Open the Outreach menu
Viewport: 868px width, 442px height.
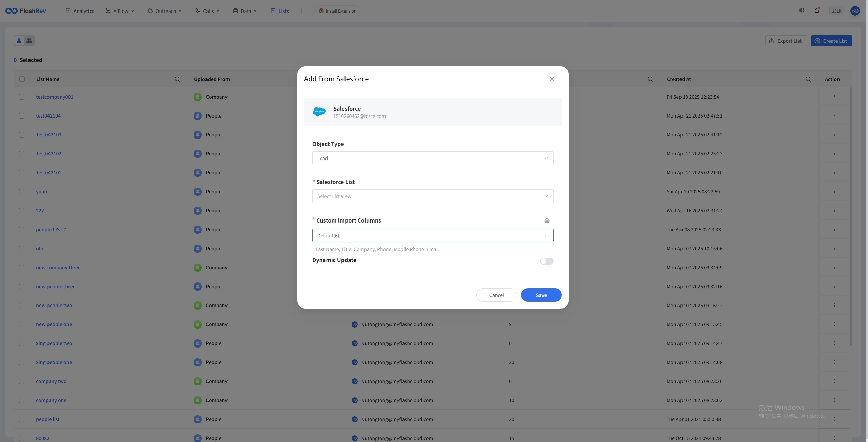(x=165, y=11)
